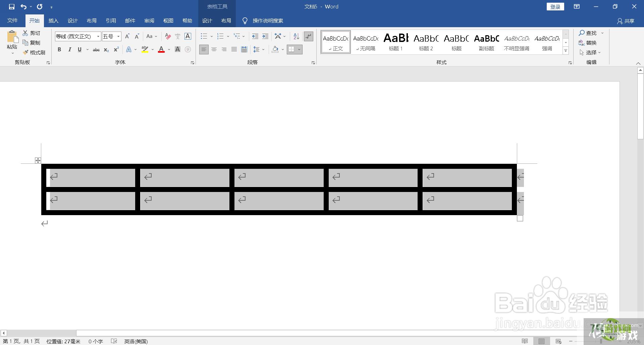Click the lightbulb tell-me search icon
This screenshot has width=644, height=345.
[245, 21]
